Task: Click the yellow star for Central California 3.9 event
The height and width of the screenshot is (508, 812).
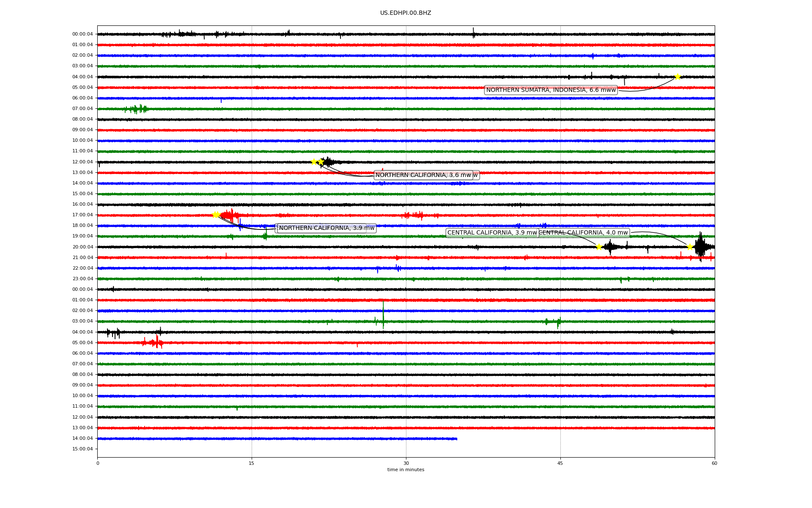Action: click(599, 247)
